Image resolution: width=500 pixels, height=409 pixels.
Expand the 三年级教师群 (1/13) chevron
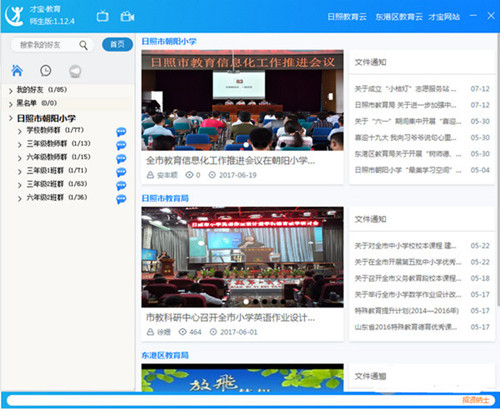(x=20, y=145)
